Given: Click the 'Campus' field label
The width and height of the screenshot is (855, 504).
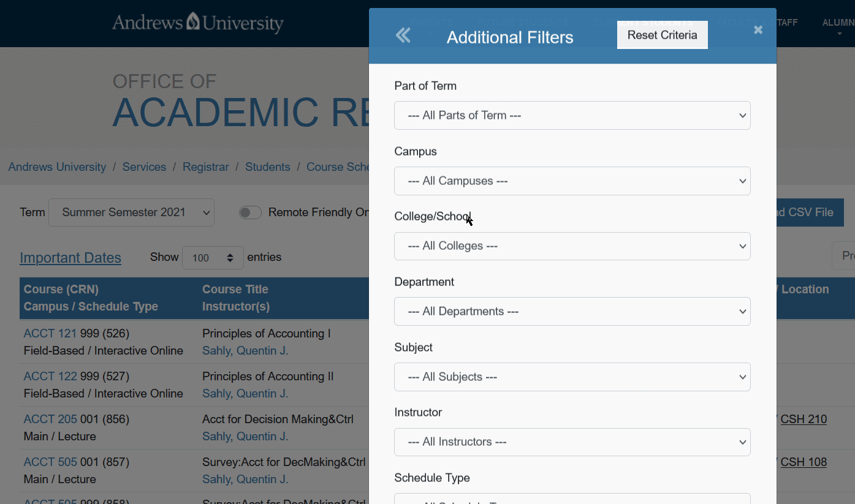Looking at the screenshot, I should tap(416, 151).
